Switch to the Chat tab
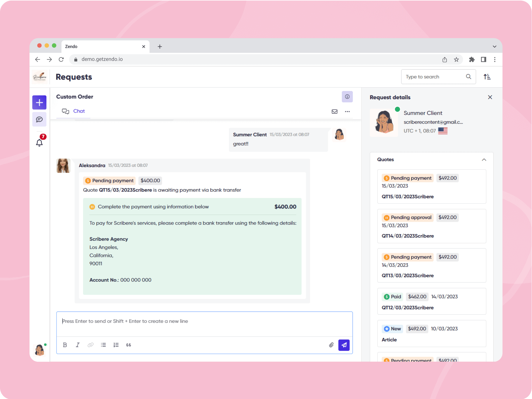 [73, 111]
